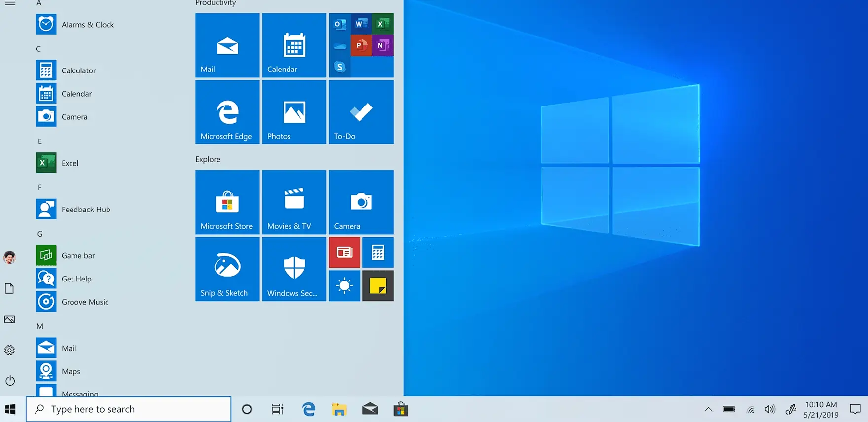Expand the Start menu hamburger
The height and width of the screenshot is (422, 868).
(x=10, y=3)
